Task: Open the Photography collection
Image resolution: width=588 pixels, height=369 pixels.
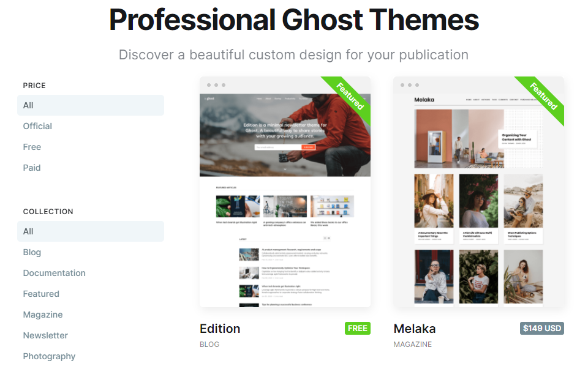Action: click(49, 356)
